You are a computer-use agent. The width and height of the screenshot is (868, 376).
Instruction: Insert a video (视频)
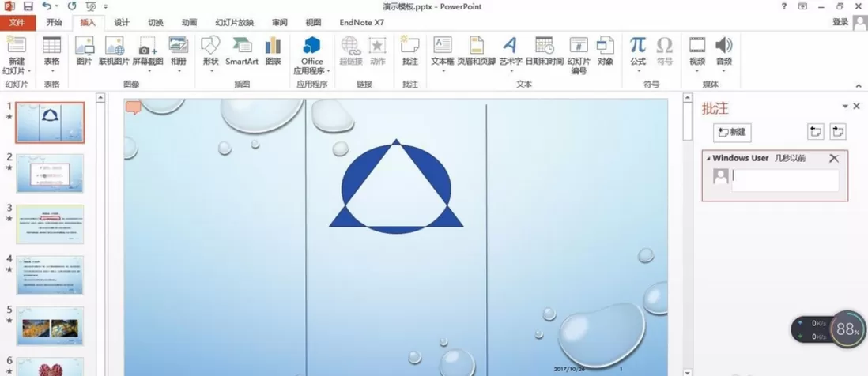(x=697, y=55)
